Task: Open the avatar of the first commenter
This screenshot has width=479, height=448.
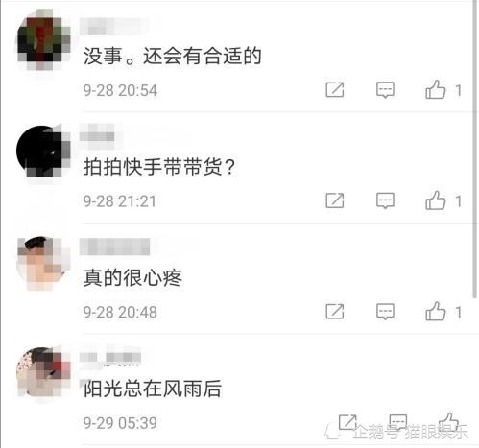Action: 44,39
